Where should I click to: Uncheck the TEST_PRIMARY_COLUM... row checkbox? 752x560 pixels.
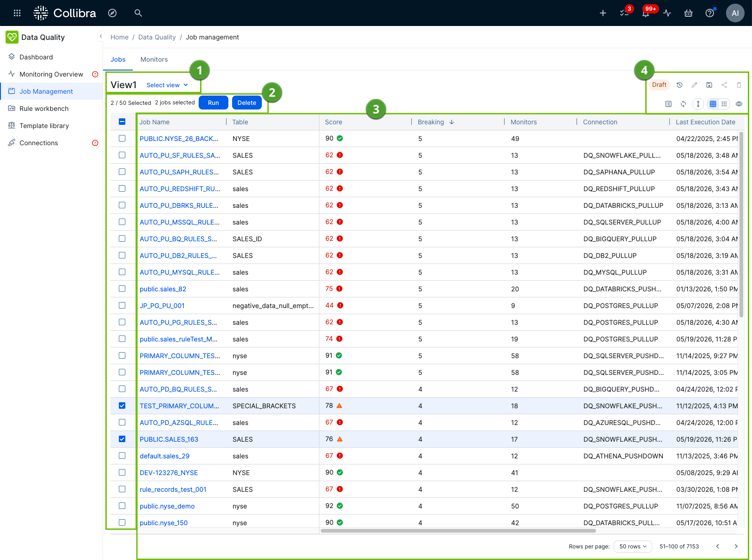pyautogui.click(x=122, y=406)
